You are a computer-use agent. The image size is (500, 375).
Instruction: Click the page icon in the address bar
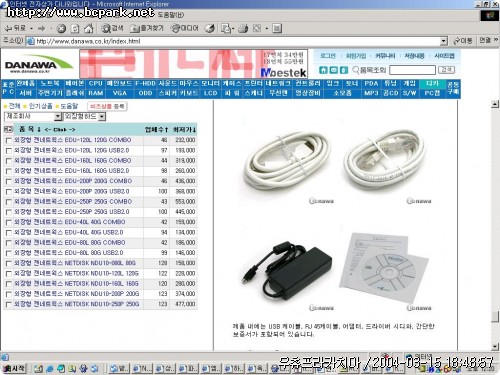pos(30,41)
